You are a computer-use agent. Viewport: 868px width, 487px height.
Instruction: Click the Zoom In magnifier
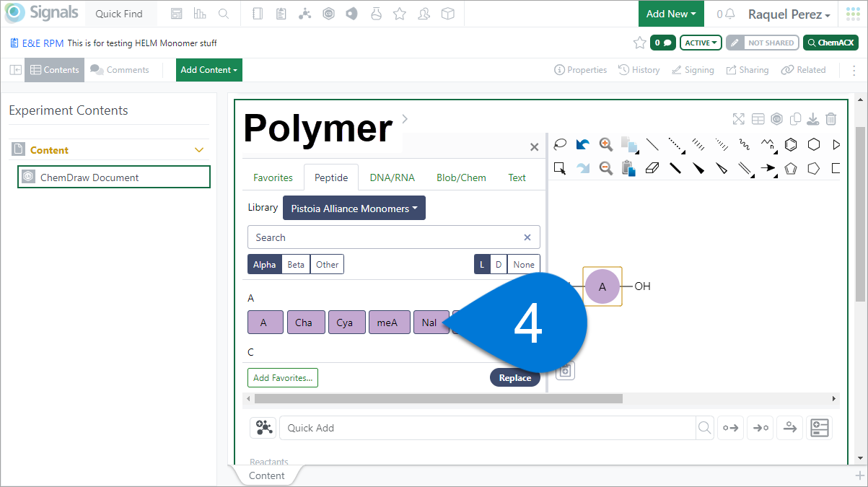[606, 144]
